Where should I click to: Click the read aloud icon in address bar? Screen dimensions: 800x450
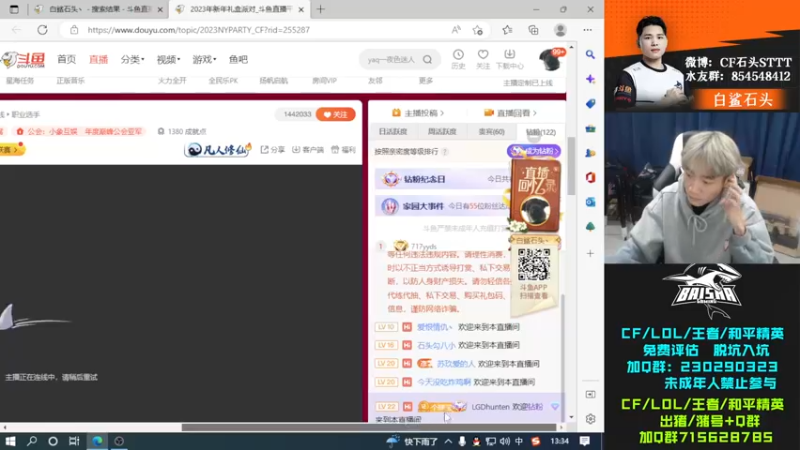pyautogui.click(x=456, y=30)
